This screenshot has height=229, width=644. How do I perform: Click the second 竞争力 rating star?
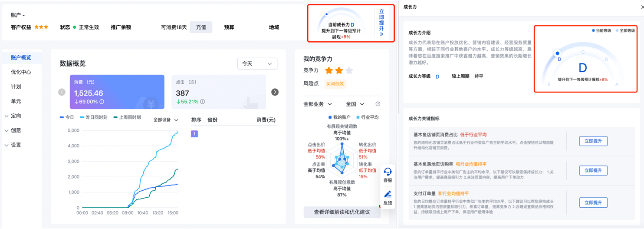click(x=339, y=70)
